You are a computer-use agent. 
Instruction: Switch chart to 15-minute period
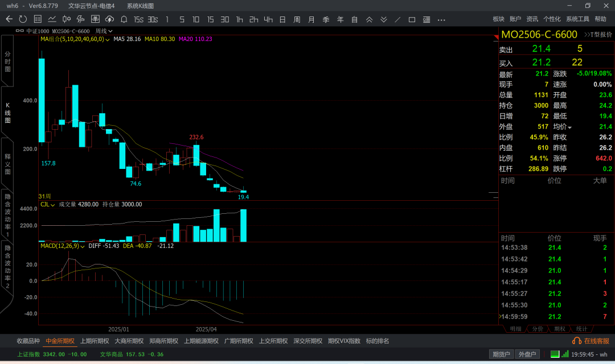[x=210, y=19]
